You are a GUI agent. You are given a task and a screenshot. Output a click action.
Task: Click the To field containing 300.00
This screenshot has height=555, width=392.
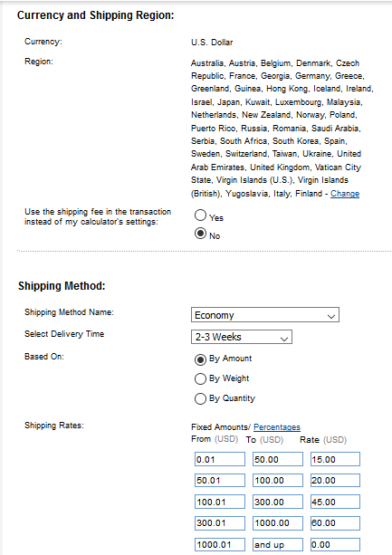[x=278, y=502]
